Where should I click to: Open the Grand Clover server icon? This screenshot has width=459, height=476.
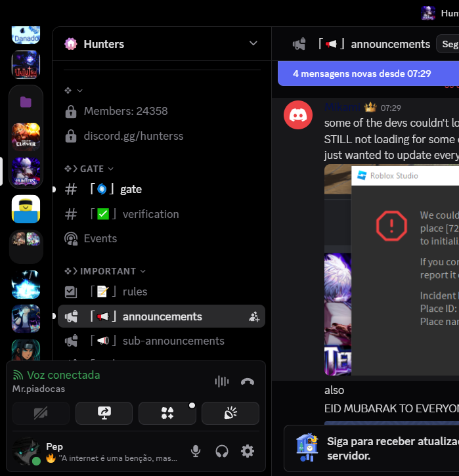(x=26, y=137)
